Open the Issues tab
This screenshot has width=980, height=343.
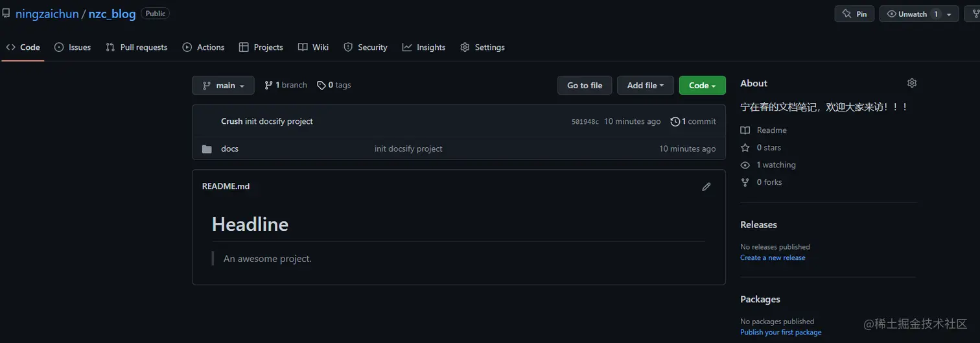73,47
